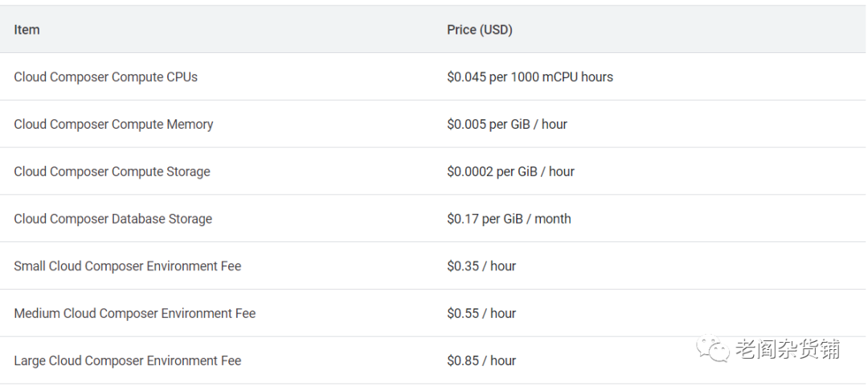
Task: Click the $0.17 per GiB / month price
Action: click(x=509, y=219)
